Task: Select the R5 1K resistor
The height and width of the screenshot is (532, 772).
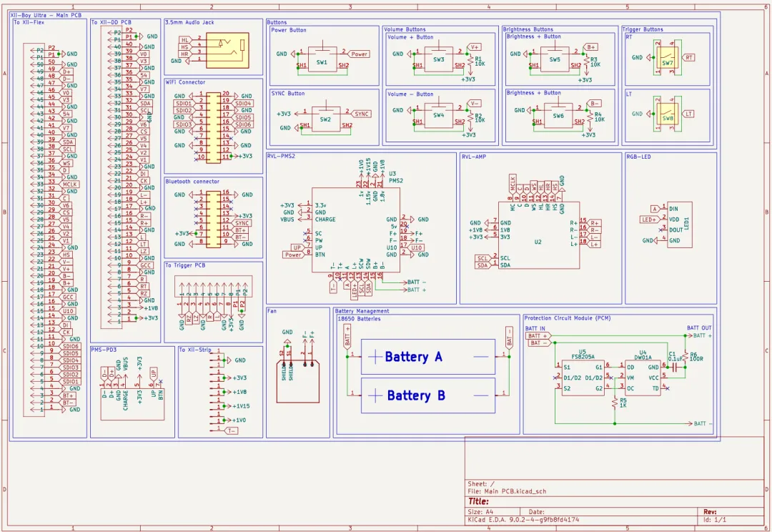Action: coord(615,403)
